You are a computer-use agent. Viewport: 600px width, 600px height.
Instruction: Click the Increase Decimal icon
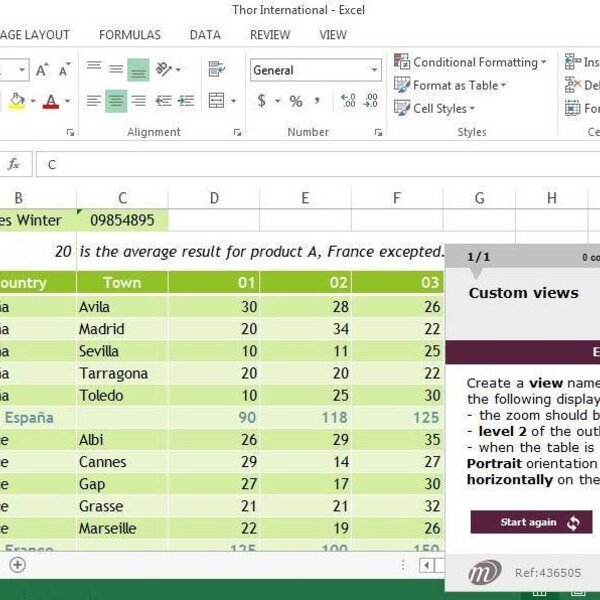pyautogui.click(x=348, y=101)
